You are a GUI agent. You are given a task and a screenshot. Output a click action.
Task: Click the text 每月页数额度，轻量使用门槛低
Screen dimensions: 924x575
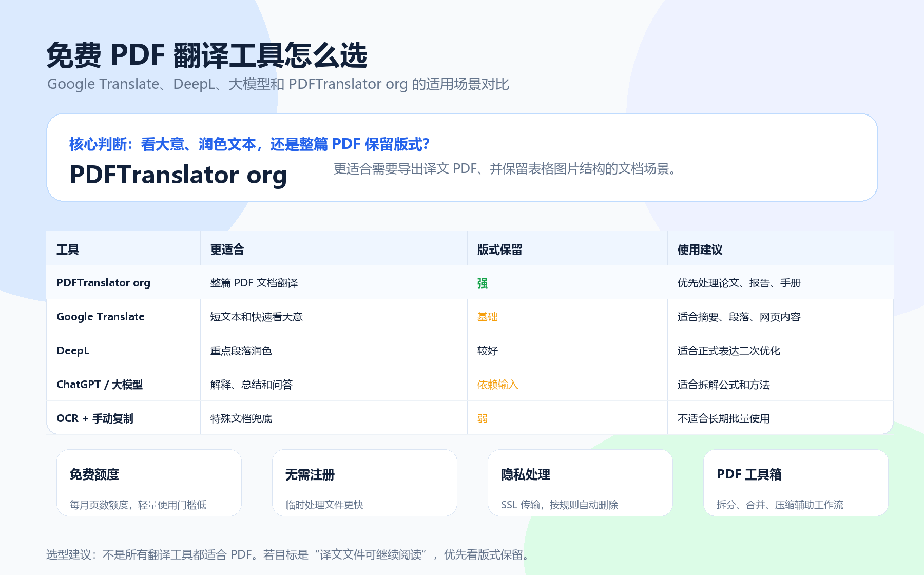138,505
